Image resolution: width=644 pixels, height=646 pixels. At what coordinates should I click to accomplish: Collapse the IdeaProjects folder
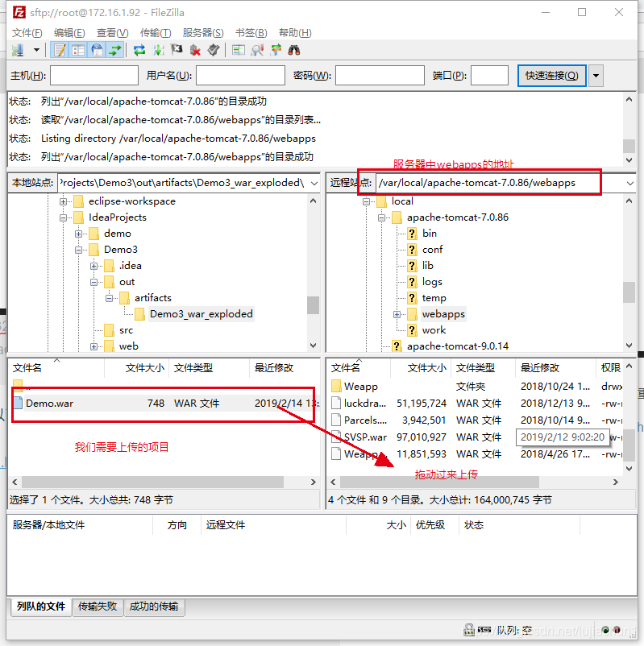pyautogui.click(x=63, y=217)
